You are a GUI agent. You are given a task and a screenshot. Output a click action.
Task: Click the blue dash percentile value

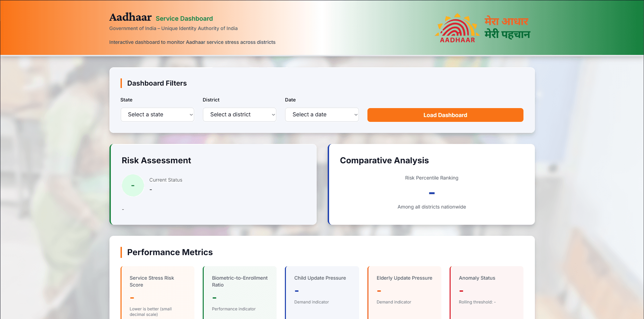click(432, 193)
